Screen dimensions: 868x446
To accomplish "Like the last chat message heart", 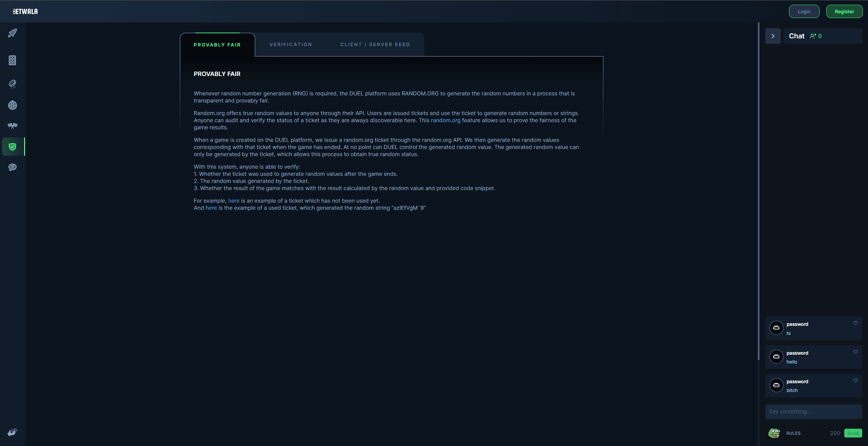I will coord(855,380).
